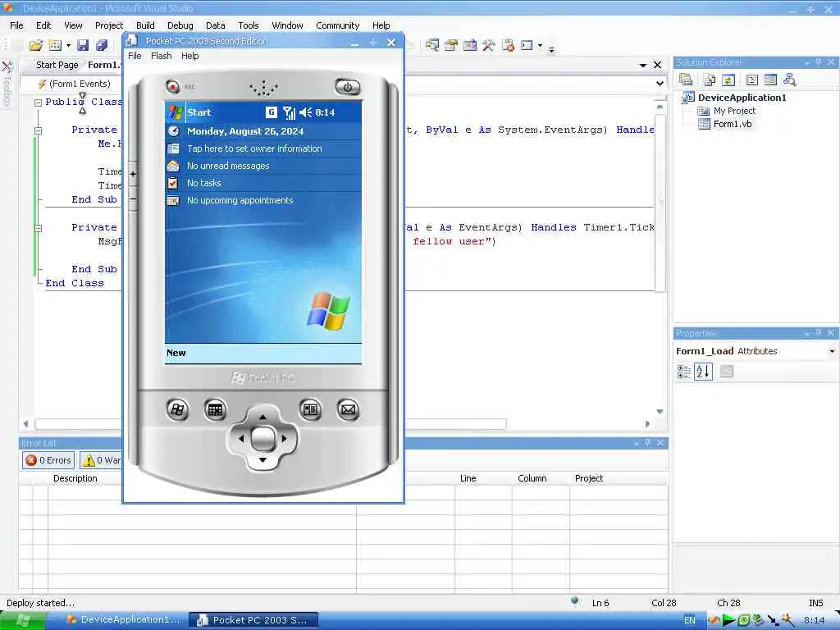This screenshot has width=840, height=630.
Task: Click d-pad down arrow on emulator
Action: click(262, 460)
